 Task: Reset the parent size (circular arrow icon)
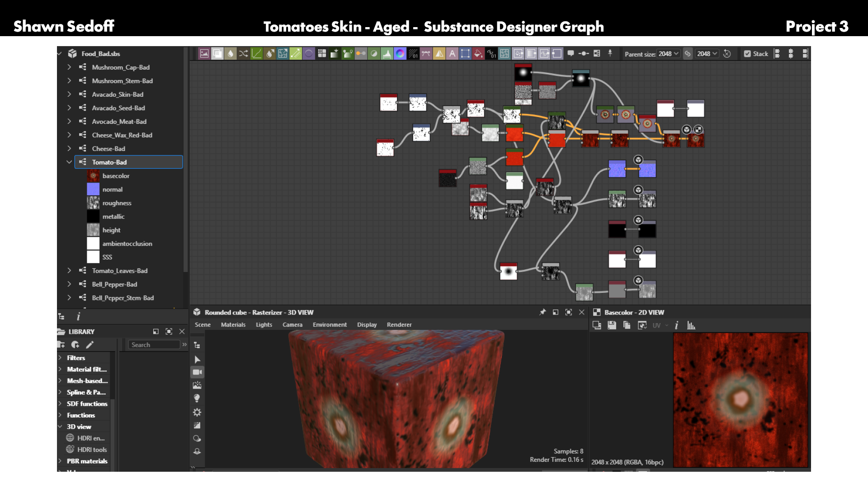pos(727,54)
